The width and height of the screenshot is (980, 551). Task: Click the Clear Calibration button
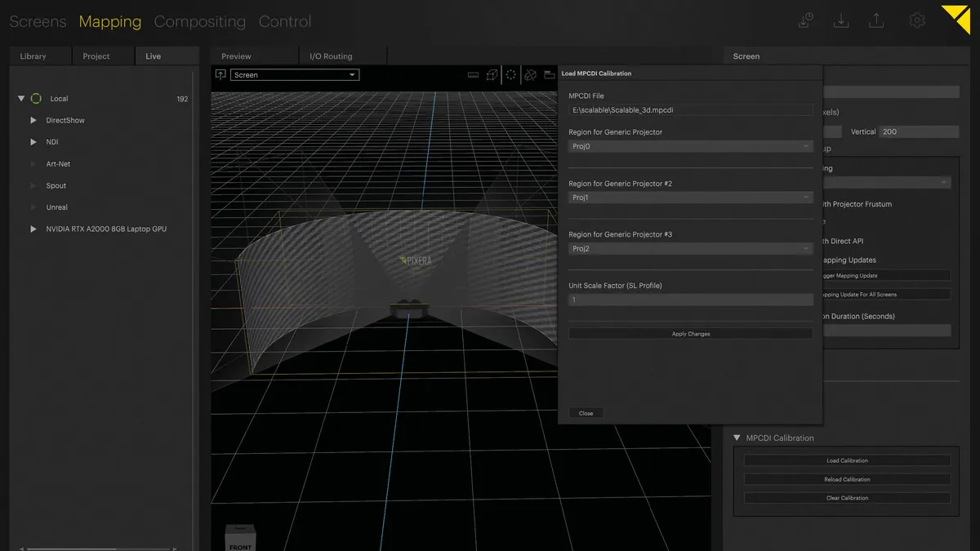[847, 498]
